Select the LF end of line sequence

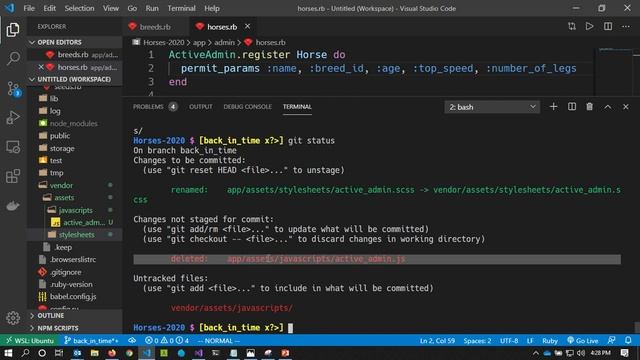[530, 340]
